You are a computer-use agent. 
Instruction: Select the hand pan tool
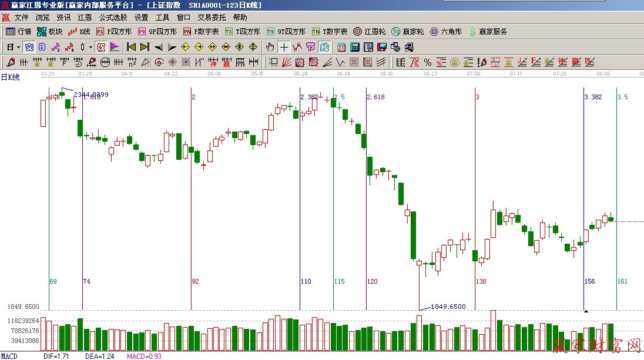[x=270, y=47]
